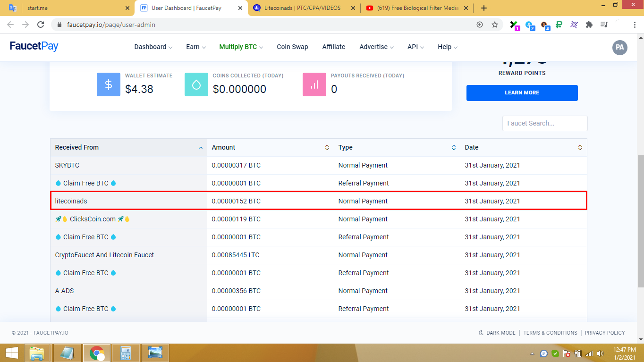
Task: Expand the Dashboard menu
Action: click(153, 47)
